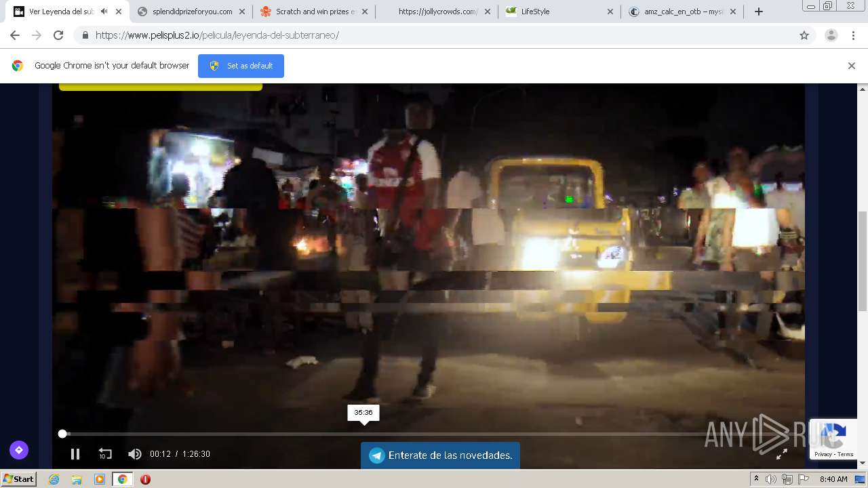This screenshot has height=488, width=868.
Task: Click scrollbar up arrow
Action: [x=863, y=89]
